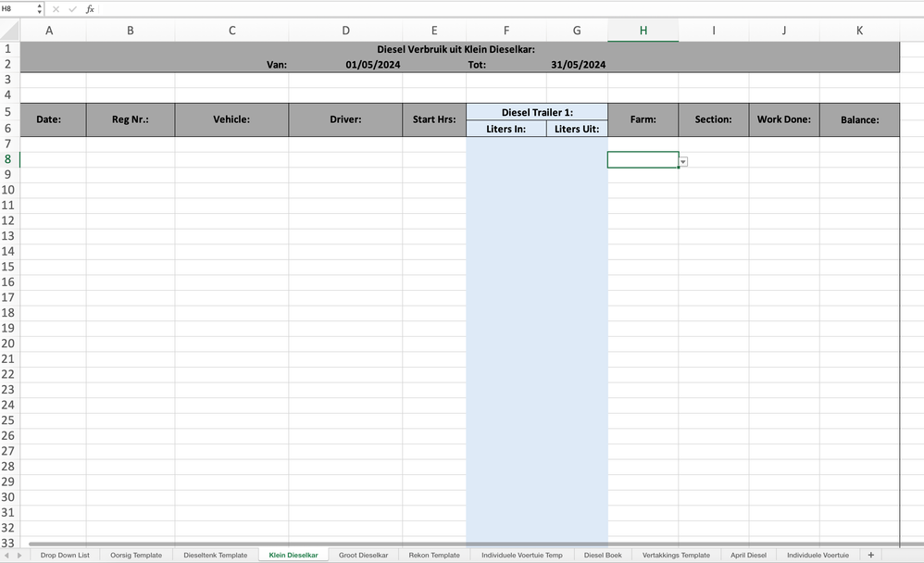The image size is (924, 563).
Task: Open the April Diesel sheet tab
Action: click(x=748, y=555)
